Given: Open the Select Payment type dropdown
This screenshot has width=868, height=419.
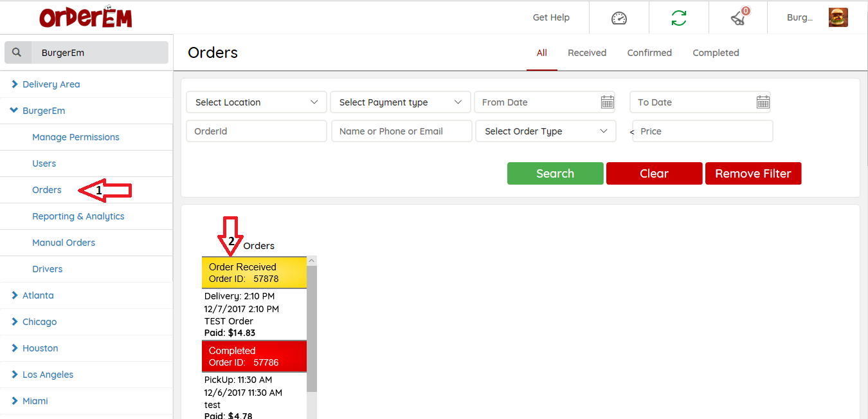Looking at the screenshot, I should pyautogui.click(x=400, y=102).
